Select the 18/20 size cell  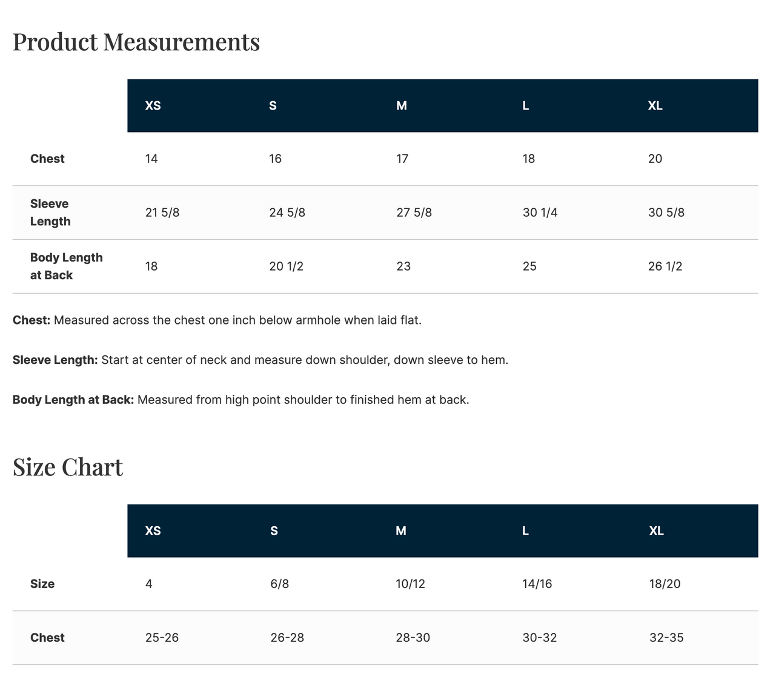click(665, 584)
